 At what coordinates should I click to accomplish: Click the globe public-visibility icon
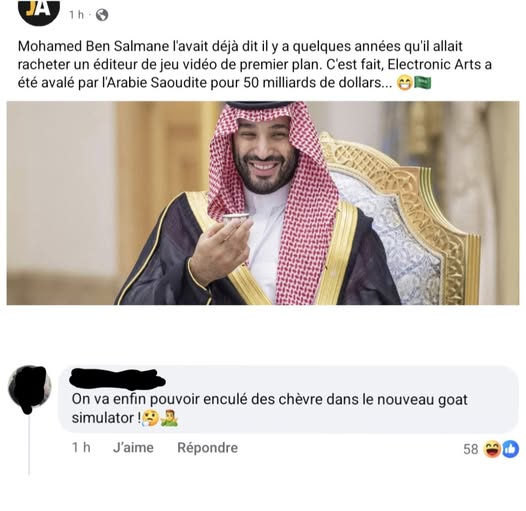pos(102,15)
